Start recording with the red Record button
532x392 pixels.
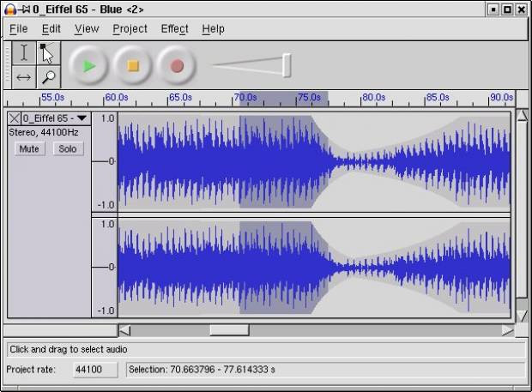pyautogui.click(x=177, y=65)
